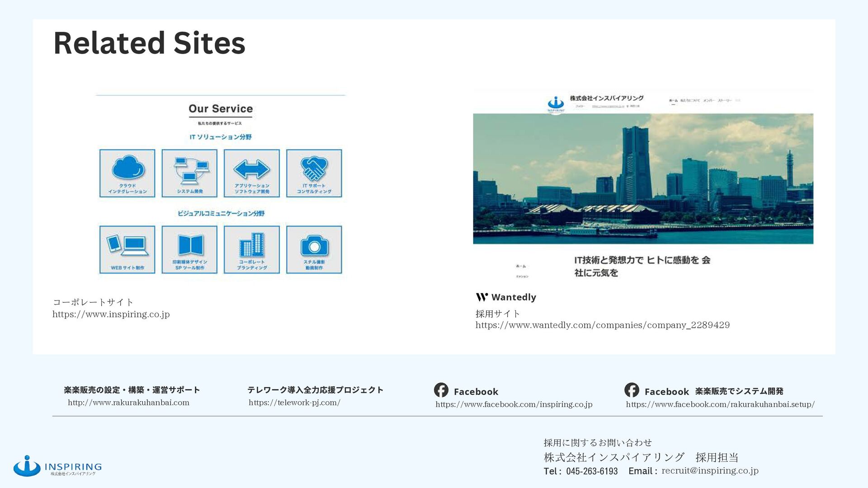
Task: Open the telework-pj.com link
Action: pyautogui.click(x=294, y=403)
